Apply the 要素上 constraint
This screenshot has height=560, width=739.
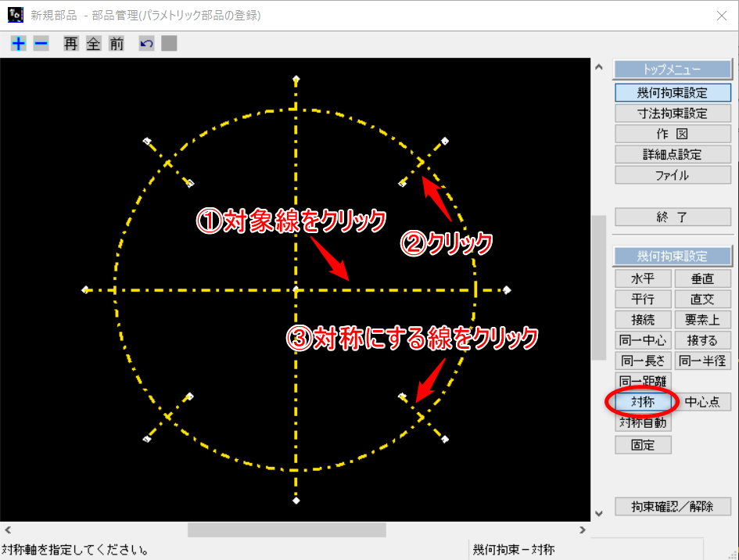coord(703,320)
